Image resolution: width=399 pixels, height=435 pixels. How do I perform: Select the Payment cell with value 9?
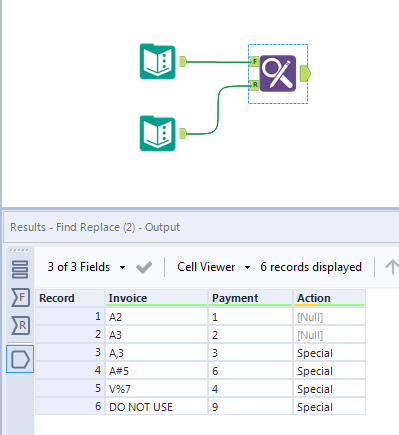click(x=250, y=407)
